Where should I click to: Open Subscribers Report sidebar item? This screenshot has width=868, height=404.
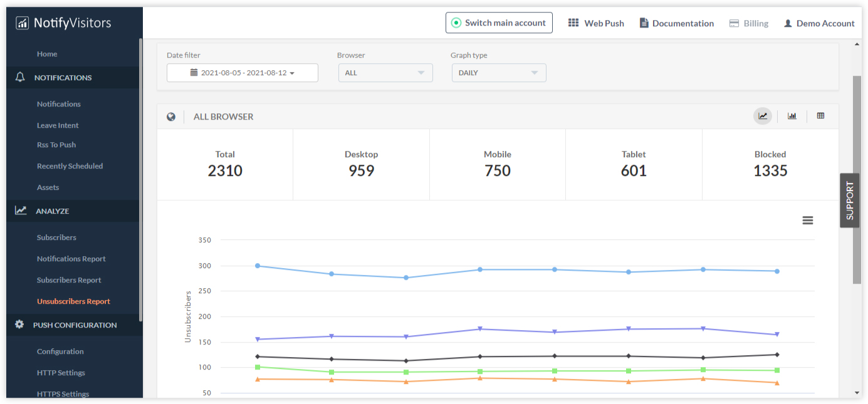[69, 280]
